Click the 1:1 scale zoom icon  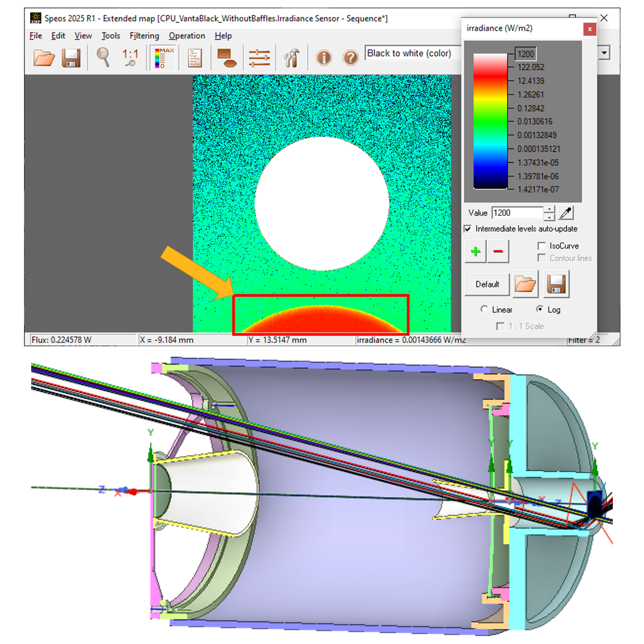(130, 57)
